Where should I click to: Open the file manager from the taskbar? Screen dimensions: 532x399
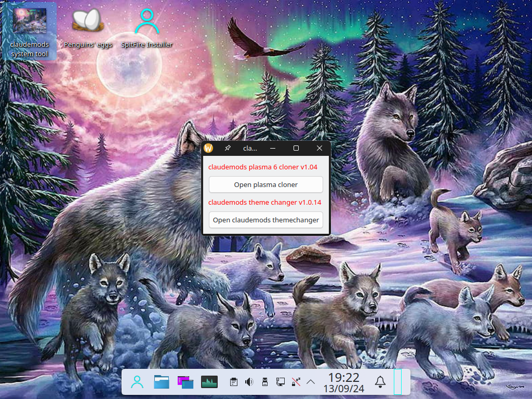(x=162, y=382)
